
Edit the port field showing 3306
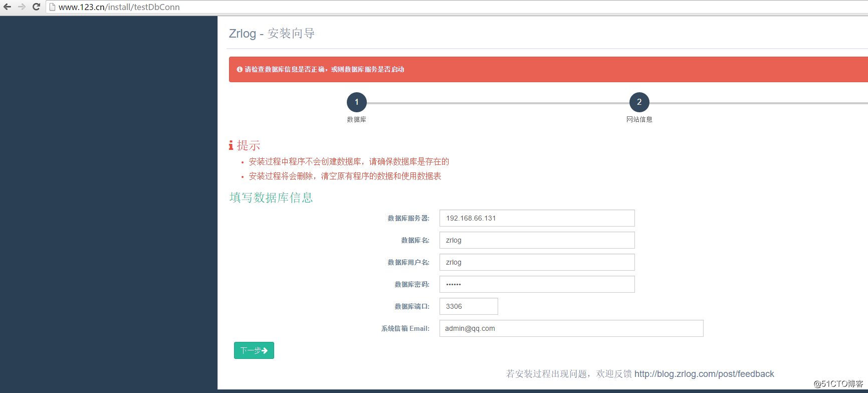469,306
